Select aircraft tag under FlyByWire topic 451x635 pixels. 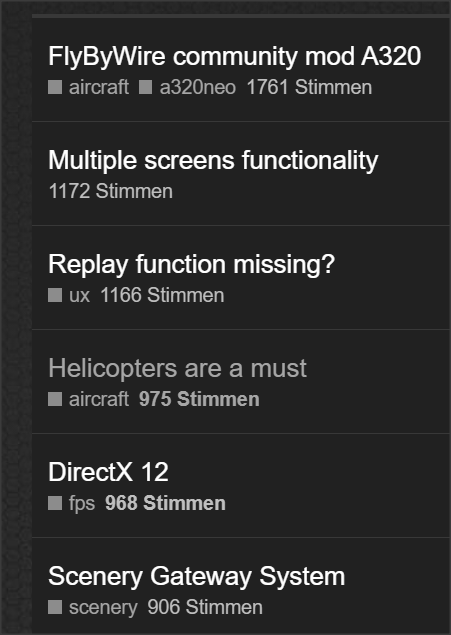[x=99, y=87]
